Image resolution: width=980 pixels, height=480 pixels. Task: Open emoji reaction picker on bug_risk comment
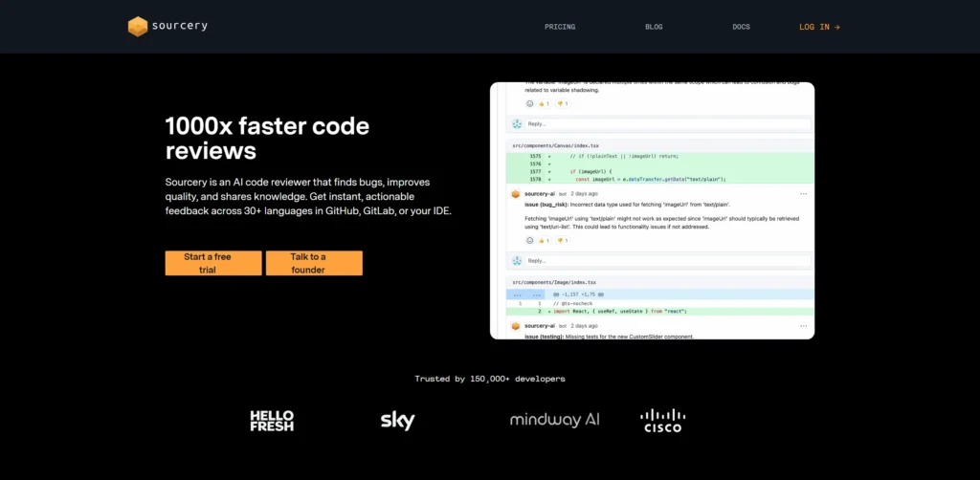[529, 241]
